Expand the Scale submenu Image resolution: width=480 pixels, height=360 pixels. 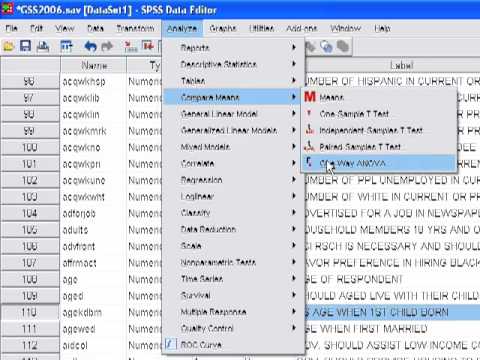(x=233, y=246)
